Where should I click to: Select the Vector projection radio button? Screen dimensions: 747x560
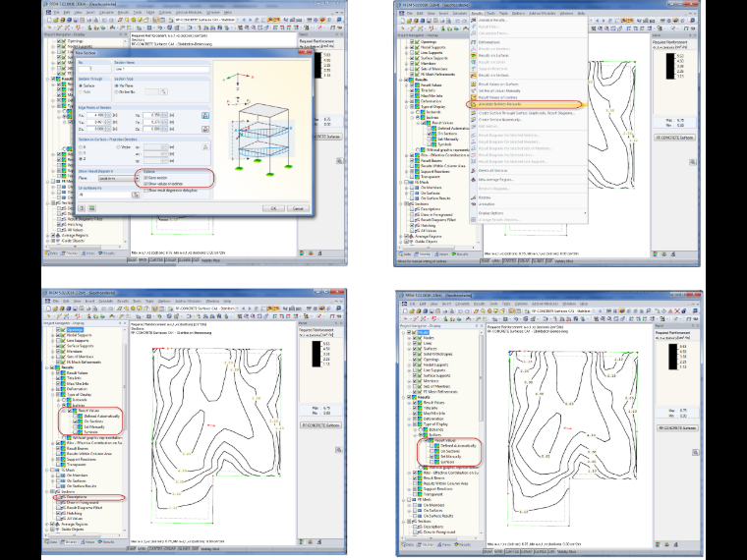[118, 147]
